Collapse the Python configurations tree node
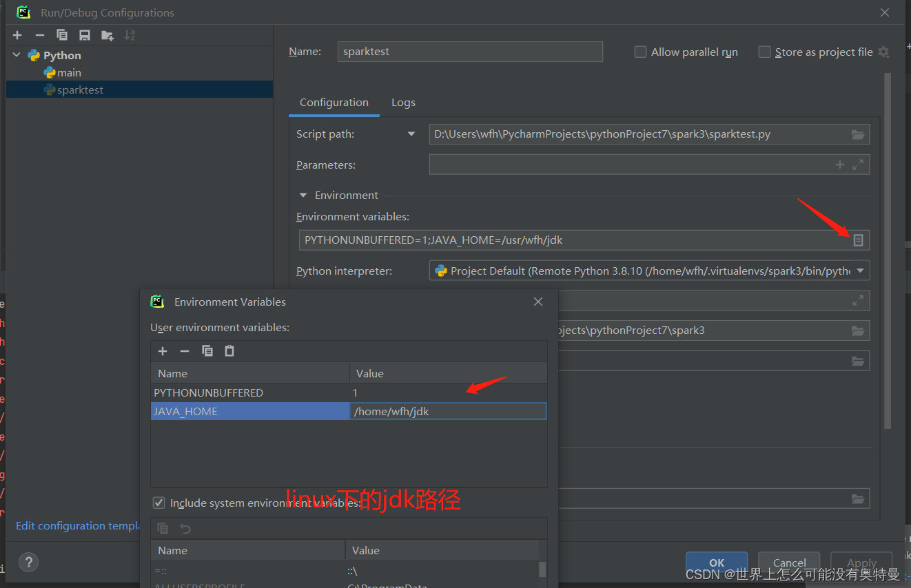This screenshot has height=588, width=911. (17, 55)
